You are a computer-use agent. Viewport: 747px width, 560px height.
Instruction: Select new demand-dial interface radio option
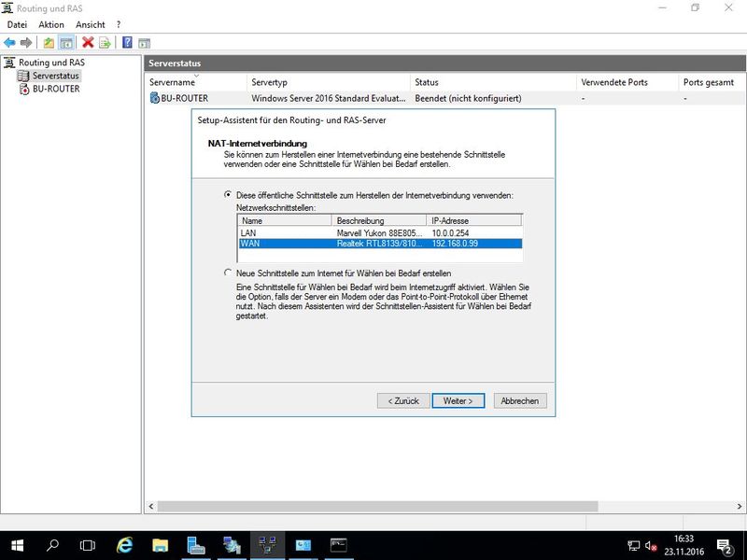tap(228, 273)
